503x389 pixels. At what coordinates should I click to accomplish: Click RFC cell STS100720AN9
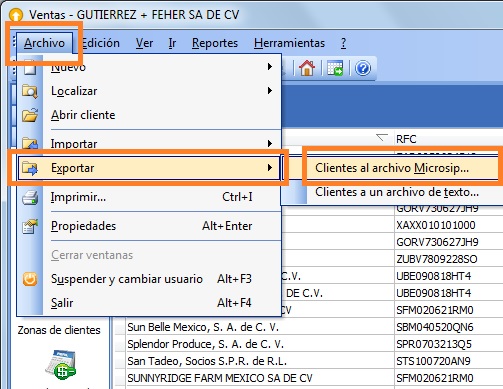point(449,361)
